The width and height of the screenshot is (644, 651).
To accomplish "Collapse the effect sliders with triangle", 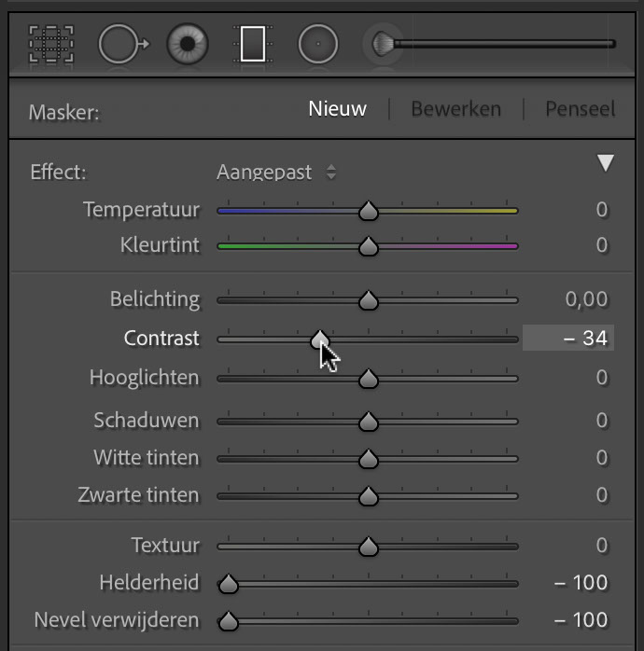I will pos(606,162).
